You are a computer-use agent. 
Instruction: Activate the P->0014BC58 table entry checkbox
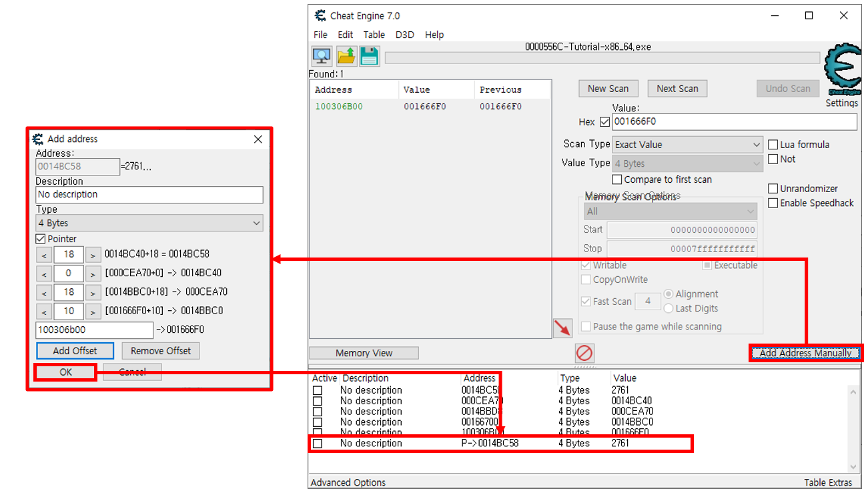coord(318,443)
